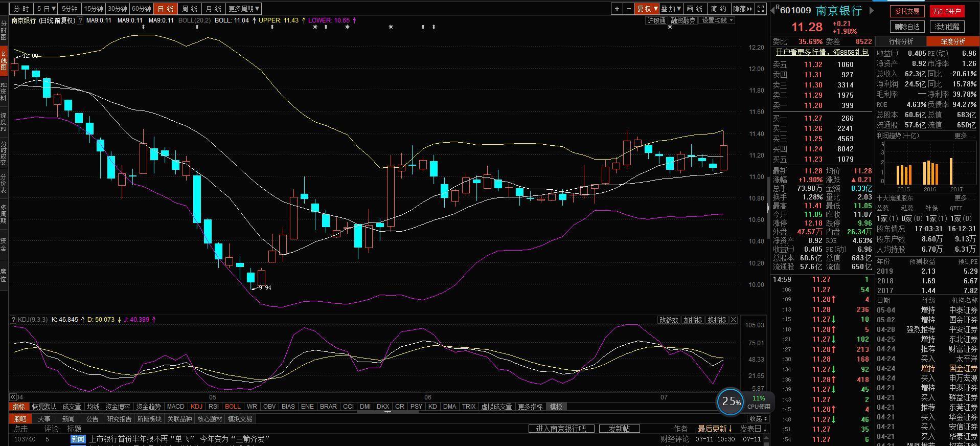Open 多周期 sidebar view
The height and width of the screenshot is (446, 980).
(x=4, y=214)
